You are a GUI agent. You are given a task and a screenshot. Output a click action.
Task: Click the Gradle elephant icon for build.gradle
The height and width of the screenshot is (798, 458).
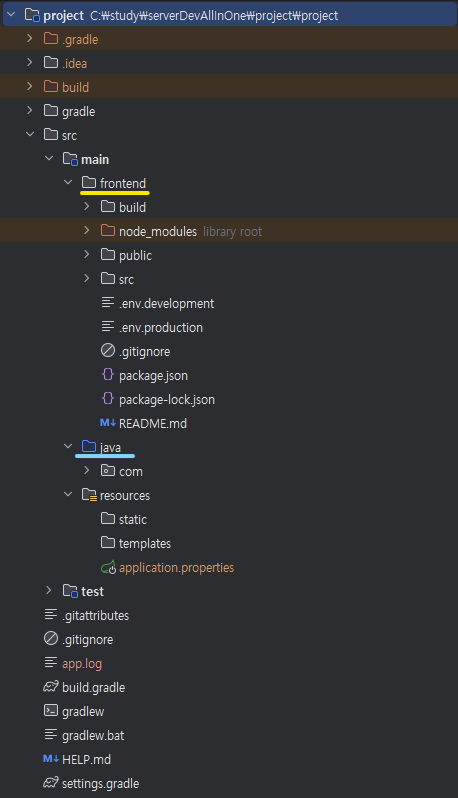tap(51, 687)
